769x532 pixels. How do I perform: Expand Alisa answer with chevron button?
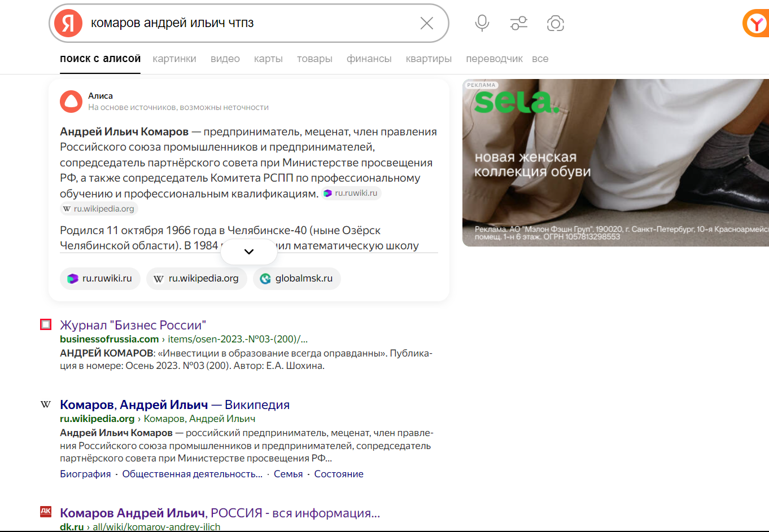(249, 252)
